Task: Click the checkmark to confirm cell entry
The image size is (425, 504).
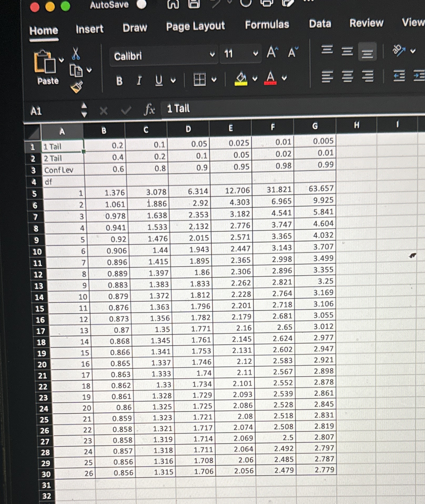Action: (x=126, y=110)
